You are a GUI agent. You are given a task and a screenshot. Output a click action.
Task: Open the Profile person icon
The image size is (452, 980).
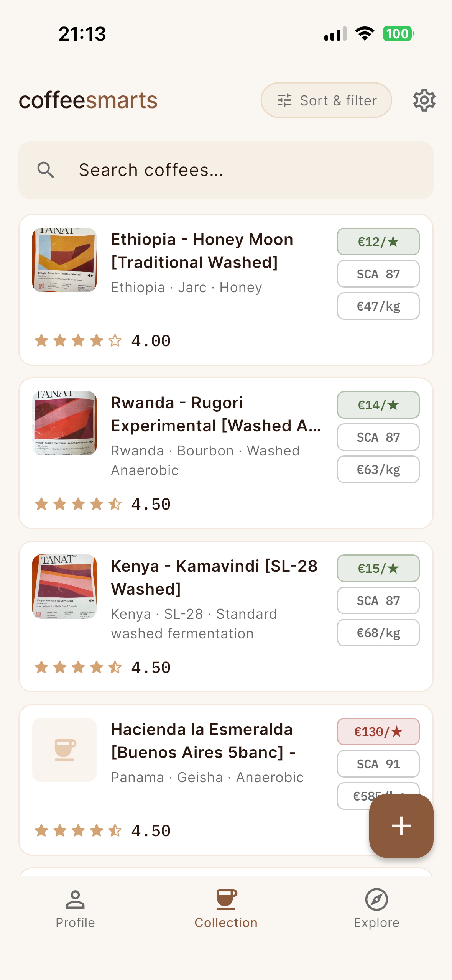pos(75,899)
